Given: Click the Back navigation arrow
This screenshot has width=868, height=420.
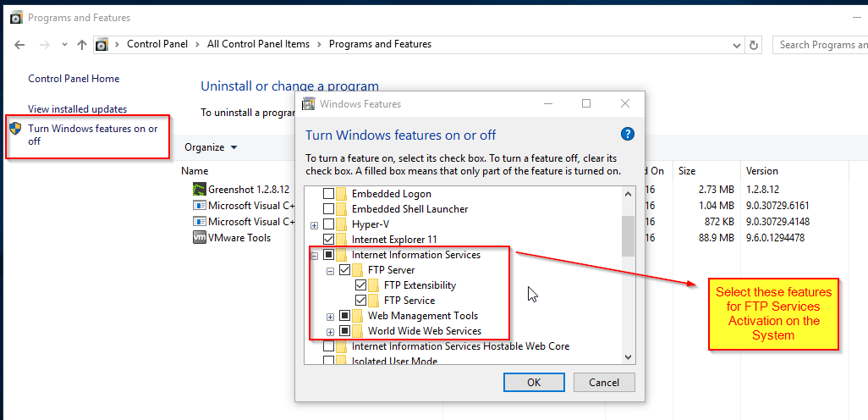Looking at the screenshot, I should [x=19, y=45].
